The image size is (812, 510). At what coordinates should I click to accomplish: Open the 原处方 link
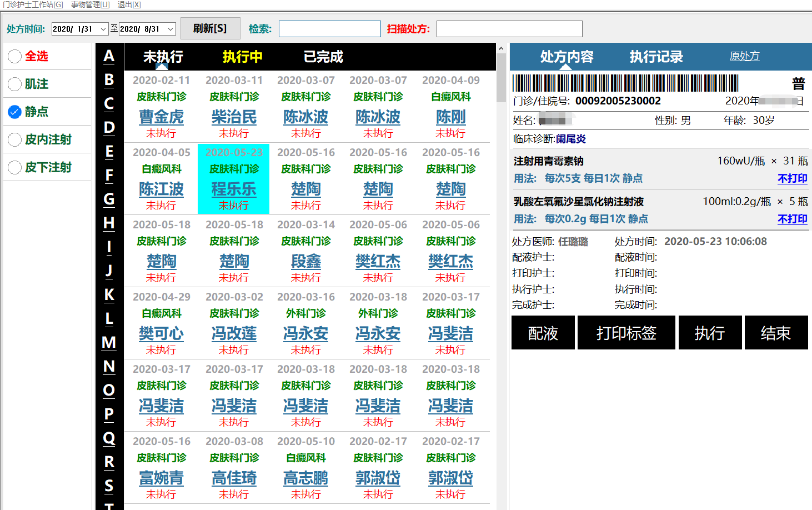click(x=744, y=56)
